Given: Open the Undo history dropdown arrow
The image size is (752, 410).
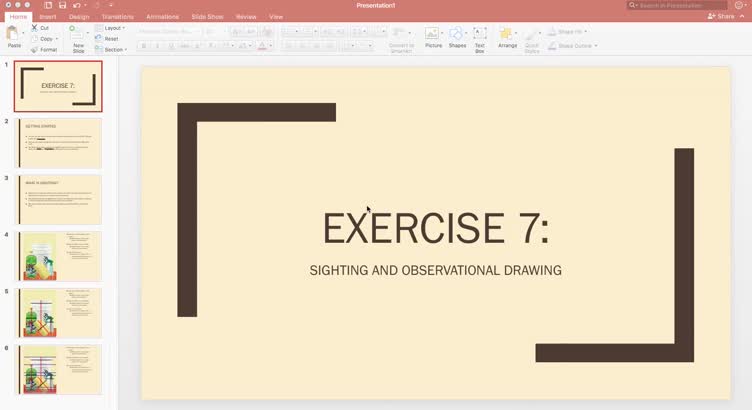Looking at the screenshot, I should pyautogui.click(x=85, y=5).
